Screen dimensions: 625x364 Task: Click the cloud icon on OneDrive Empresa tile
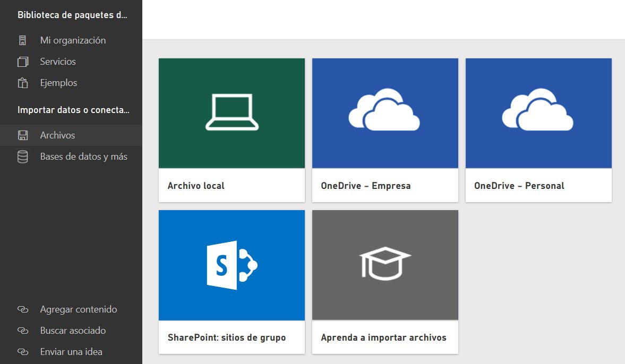[x=384, y=109]
